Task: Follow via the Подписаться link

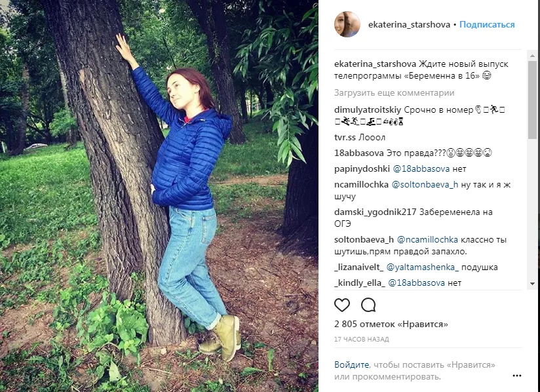Action: point(487,25)
